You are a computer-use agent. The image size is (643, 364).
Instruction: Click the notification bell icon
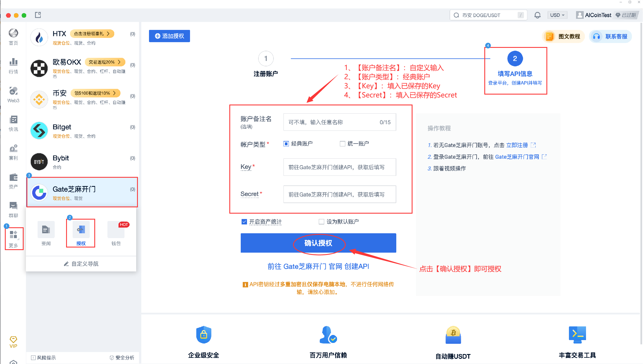pyautogui.click(x=537, y=15)
